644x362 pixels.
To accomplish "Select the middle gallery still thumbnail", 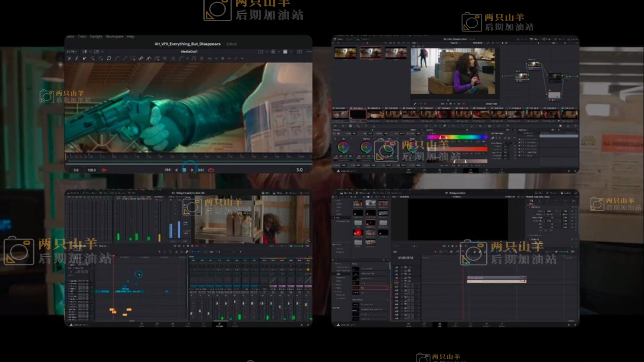I will [x=371, y=53].
